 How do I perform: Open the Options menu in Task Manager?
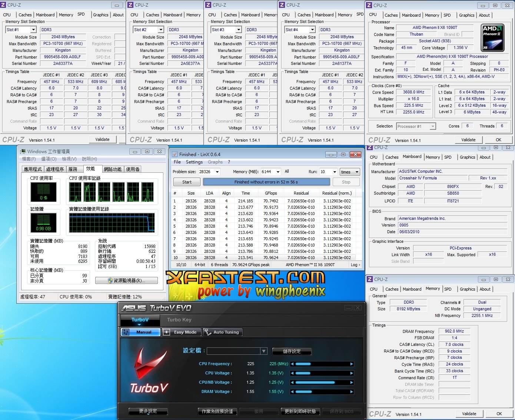tap(49, 159)
